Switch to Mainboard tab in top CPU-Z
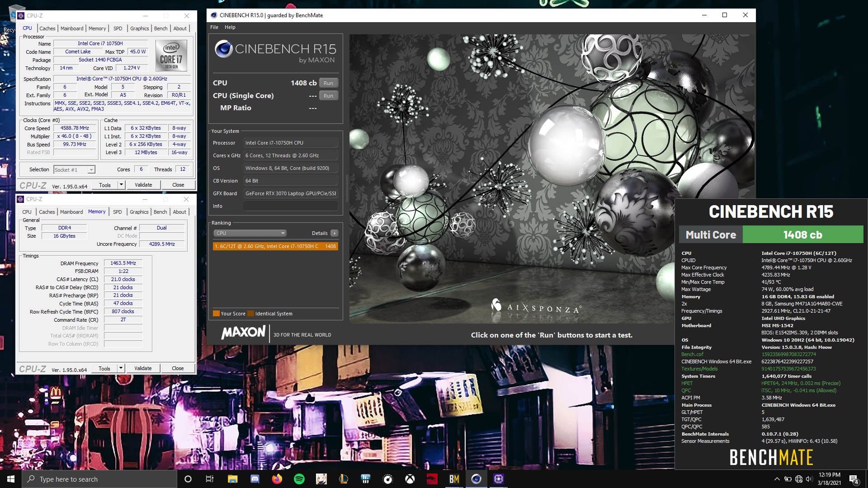 [x=72, y=28]
